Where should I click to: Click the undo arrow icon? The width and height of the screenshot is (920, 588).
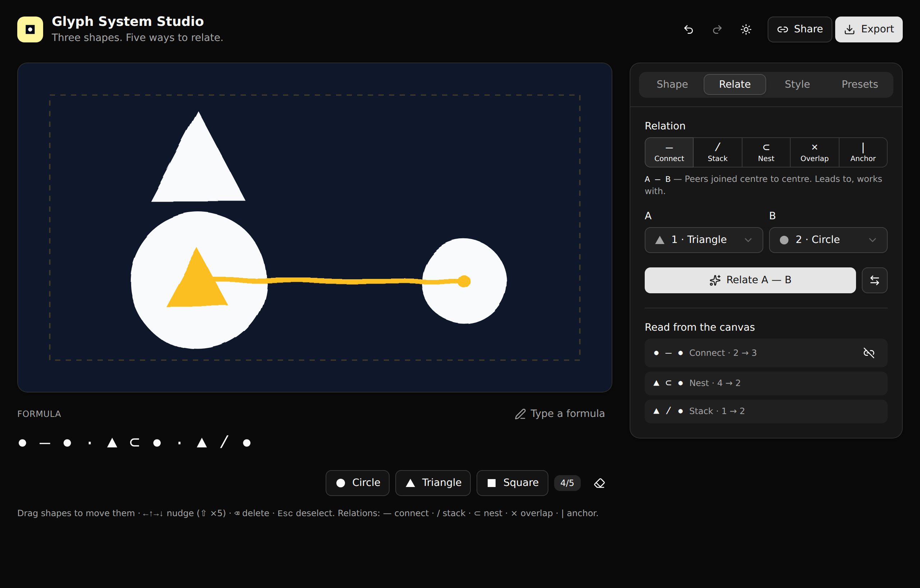689,29
